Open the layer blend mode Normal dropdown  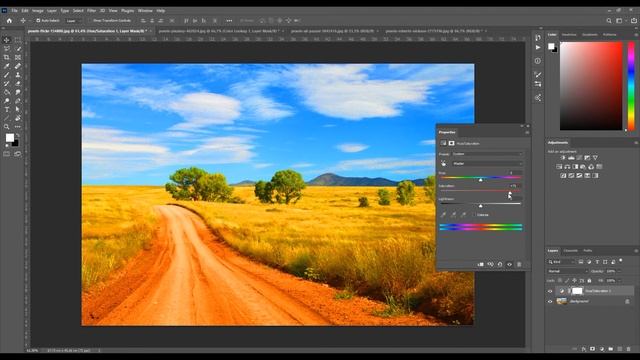[x=568, y=271]
